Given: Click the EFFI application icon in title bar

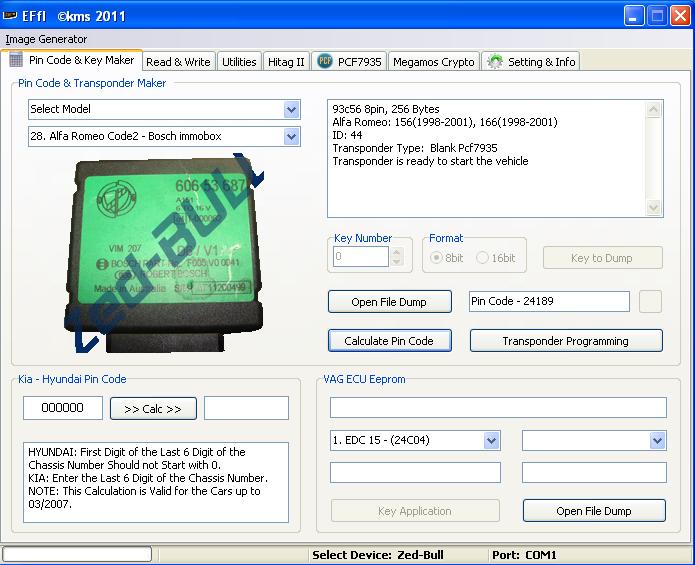Looking at the screenshot, I should (9, 16).
